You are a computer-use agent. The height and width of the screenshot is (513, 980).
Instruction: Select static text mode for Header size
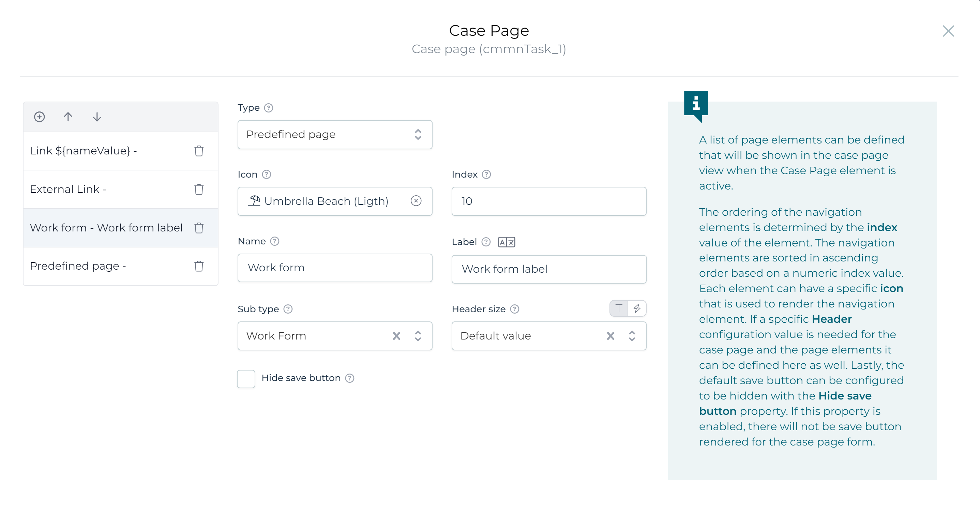(x=618, y=308)
